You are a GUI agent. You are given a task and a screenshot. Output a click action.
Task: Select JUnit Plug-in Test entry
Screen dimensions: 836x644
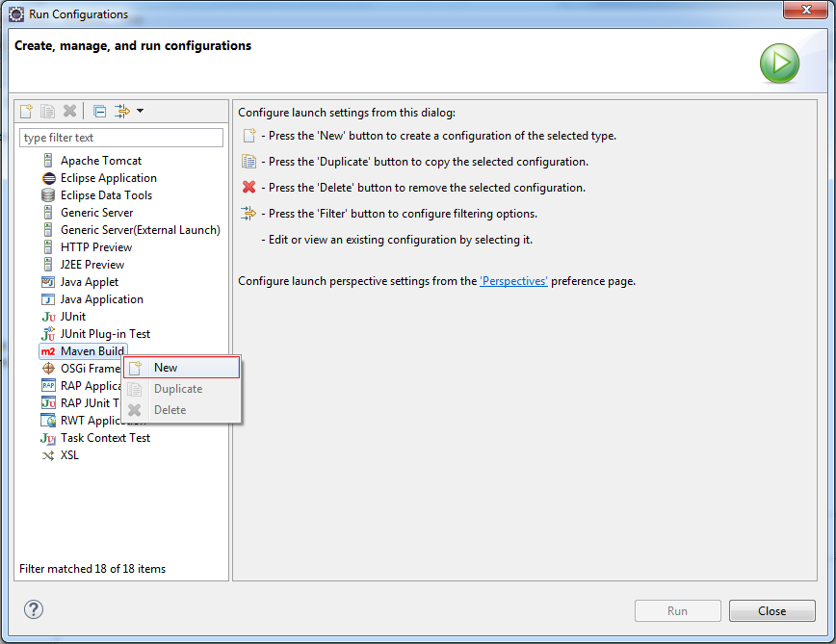pyautogui.click(x=105, y=334)
